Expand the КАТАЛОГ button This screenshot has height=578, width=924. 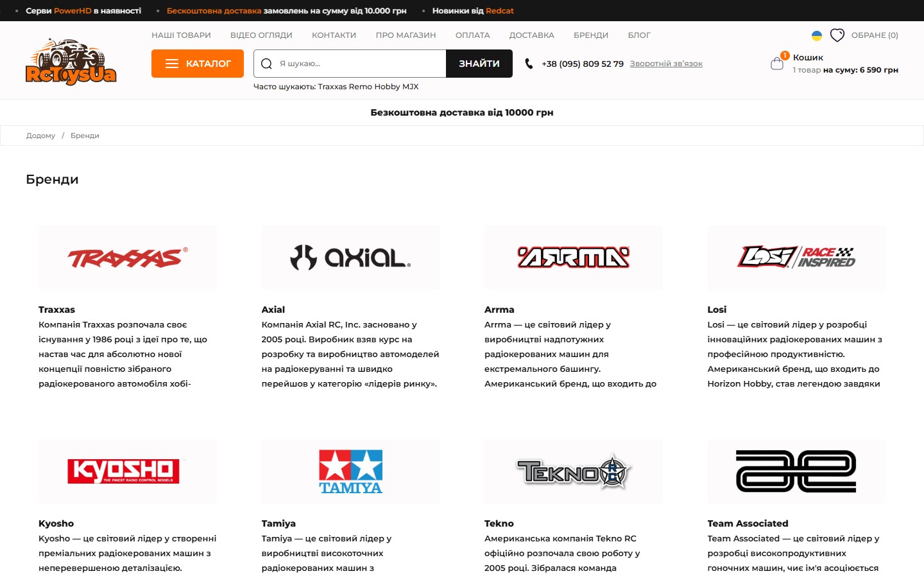[198, 64]
